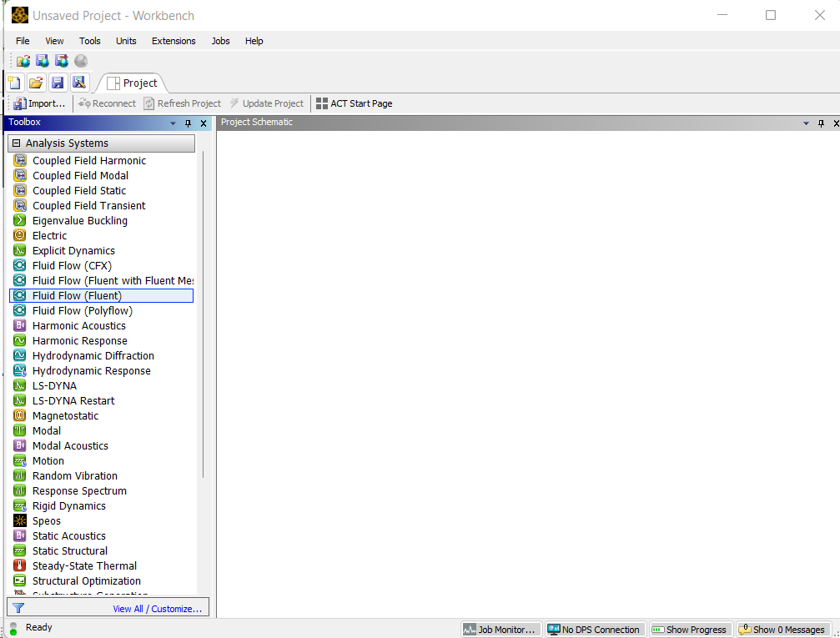Click the Steady-State Thermal system icon
The image size is (840, 638).
click(x=20, y=566)
